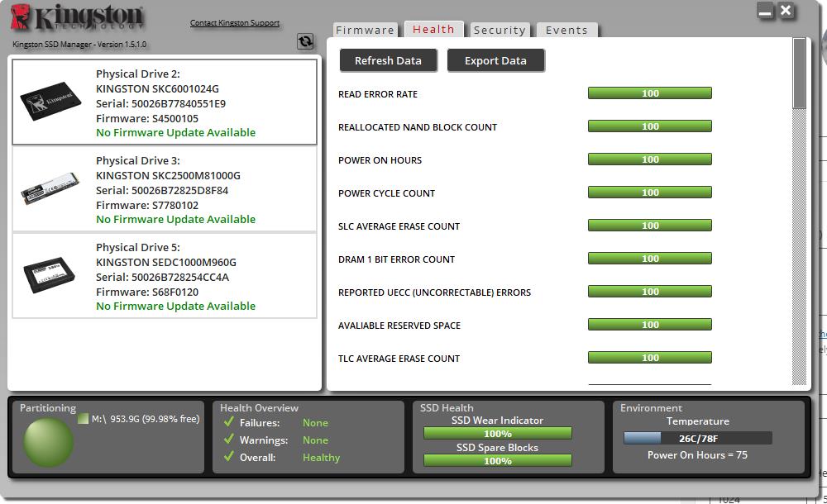Open the Contact Kingston Support link
Viewport: 827px width, 504px height.
(235, 23)
